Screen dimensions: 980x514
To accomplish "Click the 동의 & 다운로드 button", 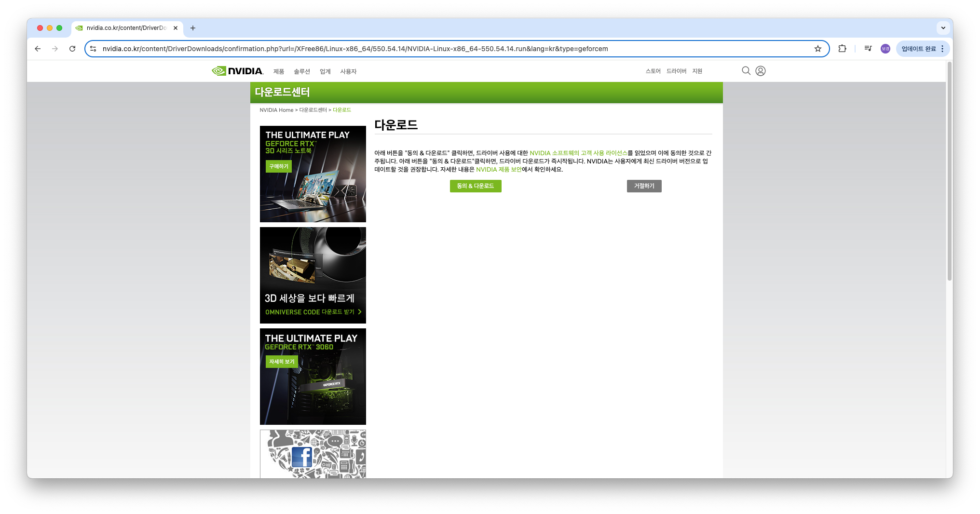I will click(476, 186).
